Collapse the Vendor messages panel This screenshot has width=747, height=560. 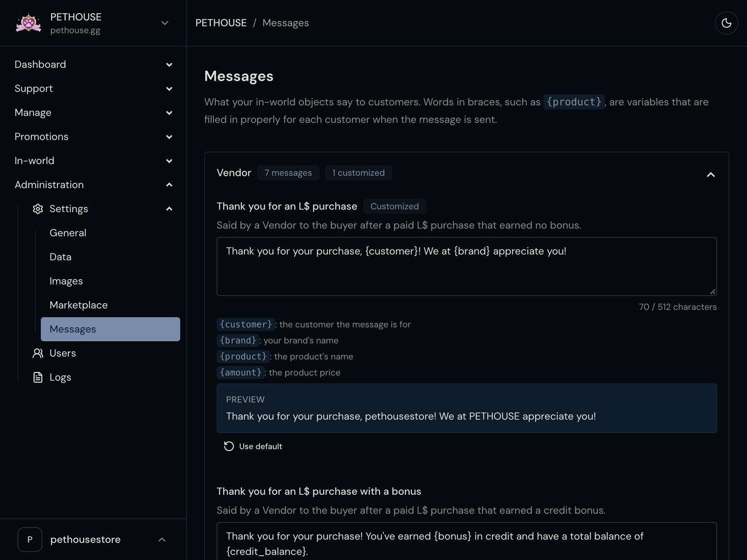pyautogui.click(x=711, y=174)
